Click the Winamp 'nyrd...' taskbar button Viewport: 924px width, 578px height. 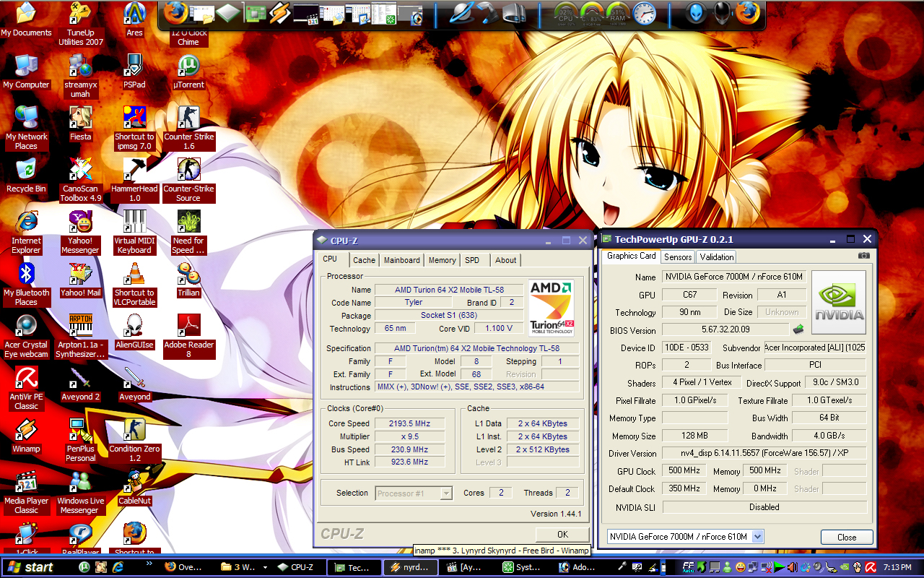(410, 567)
